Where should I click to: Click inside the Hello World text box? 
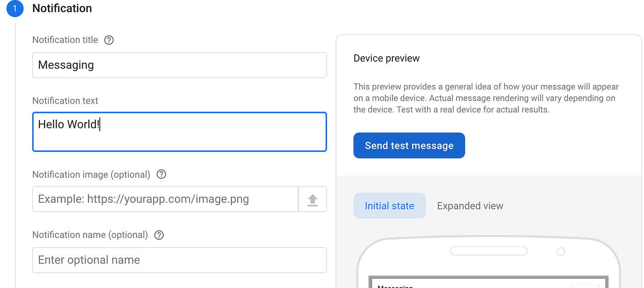click(x=179, y=131)
